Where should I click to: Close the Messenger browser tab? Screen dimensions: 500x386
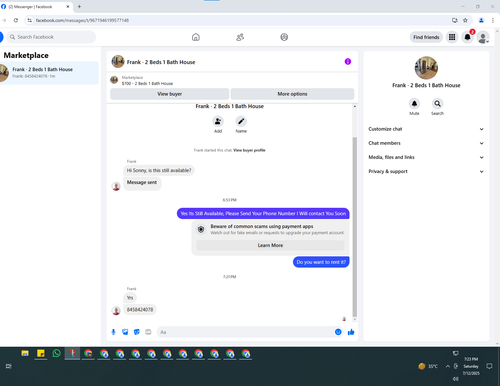(x=68, y=6)
